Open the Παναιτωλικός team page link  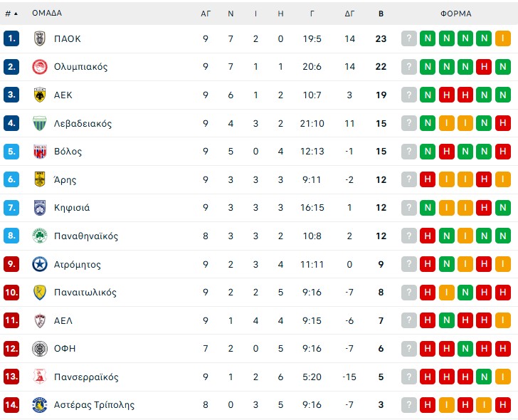tap(85, 293)
